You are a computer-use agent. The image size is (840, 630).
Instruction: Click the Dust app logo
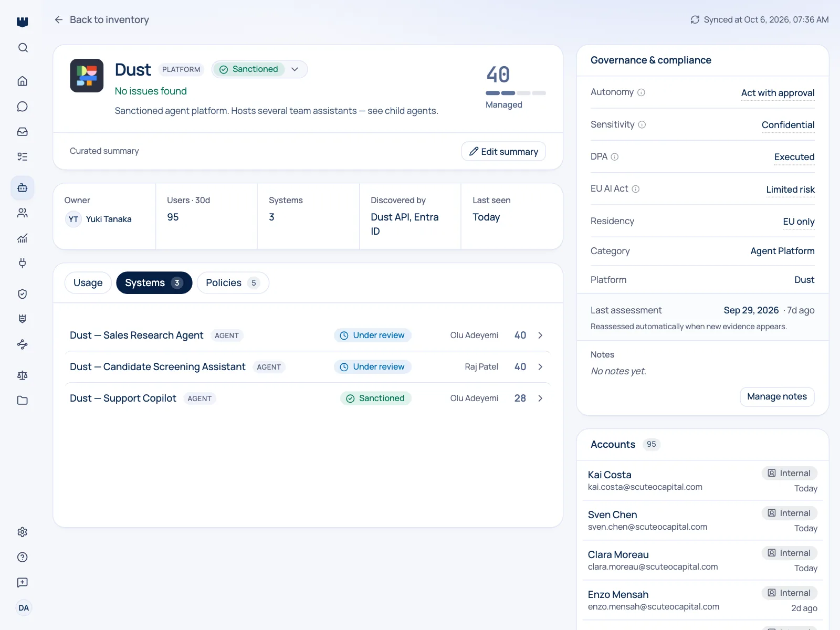[x=87, y=76]
